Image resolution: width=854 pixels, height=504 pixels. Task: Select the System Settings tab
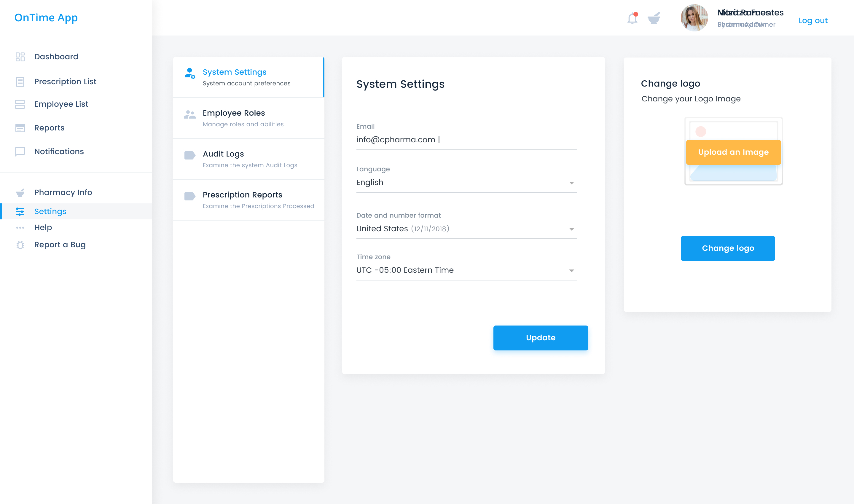coord(248,77)
